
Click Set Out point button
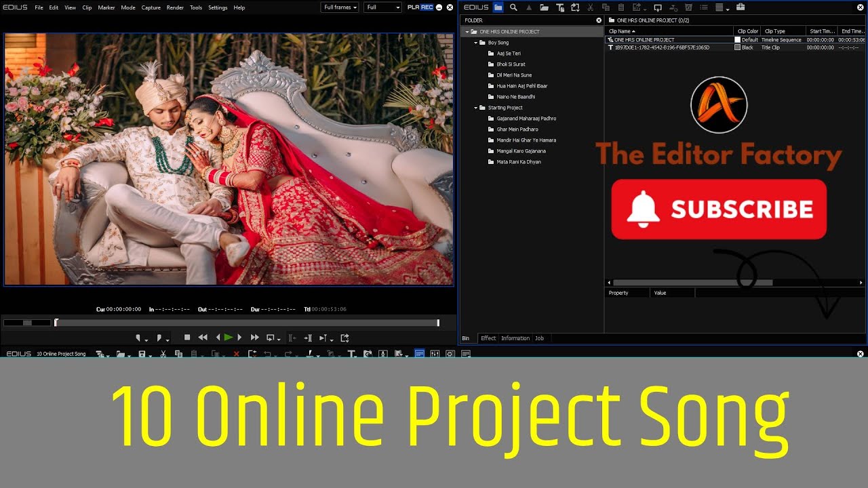click(159, 338)
